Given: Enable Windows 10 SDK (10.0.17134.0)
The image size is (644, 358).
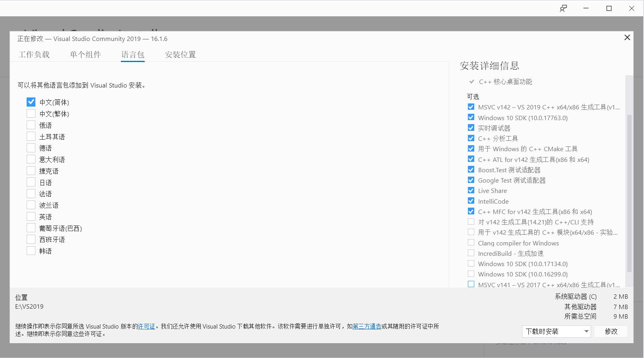Looking at the screenshot, I should coord(471,263).
